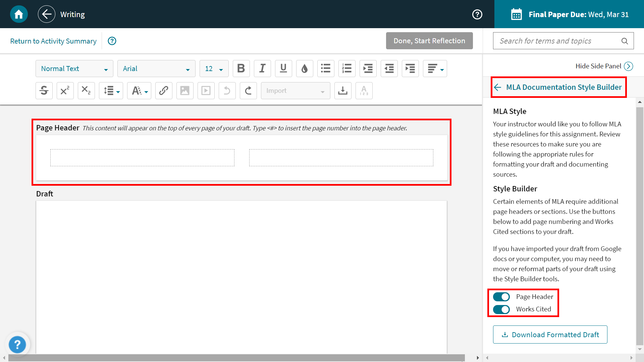
Task: Click Done, Start Reflection
Action: point(429,41)
